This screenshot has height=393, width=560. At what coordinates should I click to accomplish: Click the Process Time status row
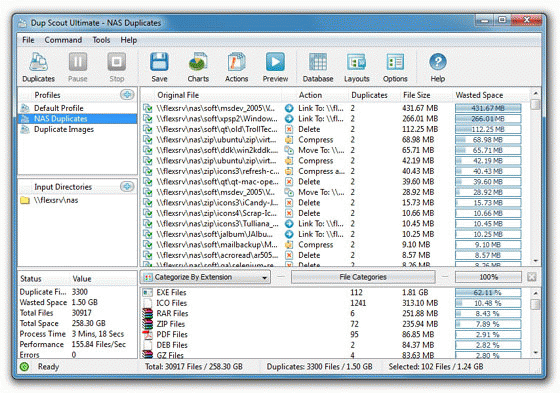point(78,334)
